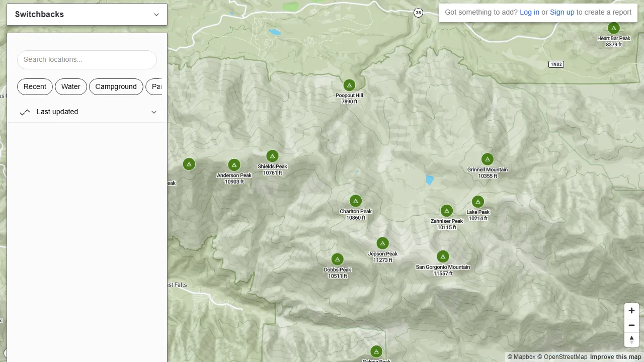Screen dimensions: 644x362
Task: Click the Grinnell Mountain marker
Action: 487,159
